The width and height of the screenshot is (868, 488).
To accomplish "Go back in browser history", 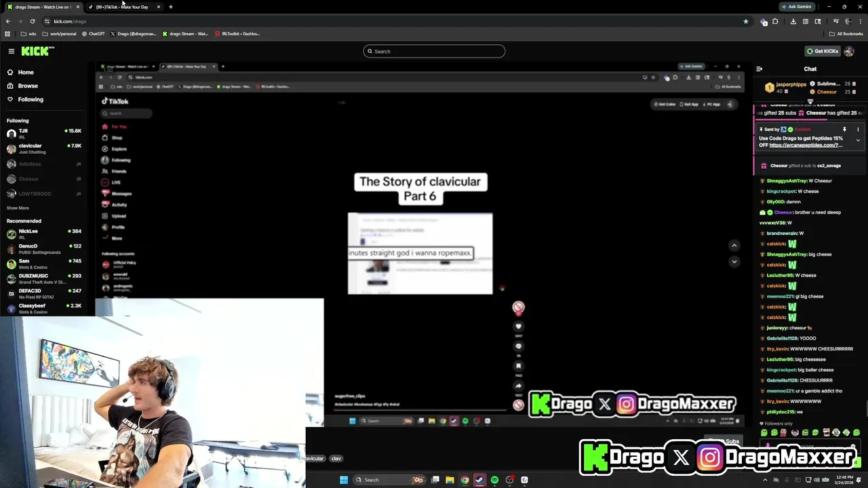I will point(8,21).
